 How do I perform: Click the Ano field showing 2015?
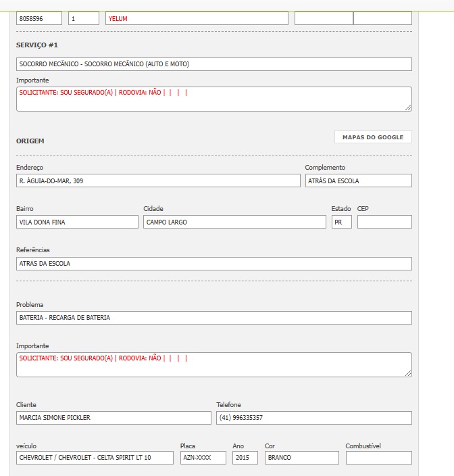point(245,458)
